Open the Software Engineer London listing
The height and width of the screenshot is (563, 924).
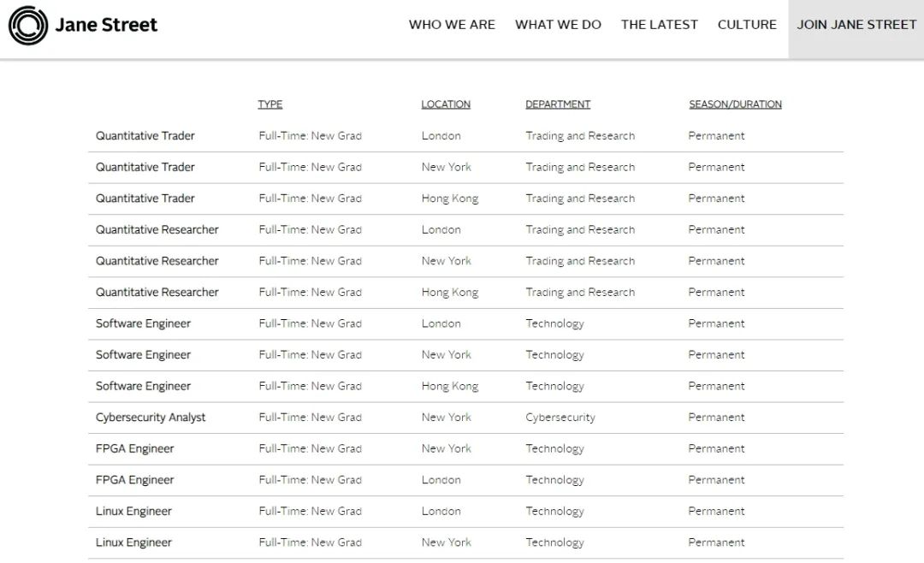click(x=144, y=323)
